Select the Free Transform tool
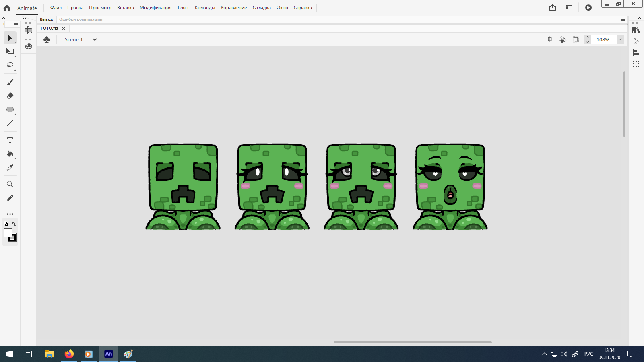This screenshot has height=362, width=644. point(10,51)
